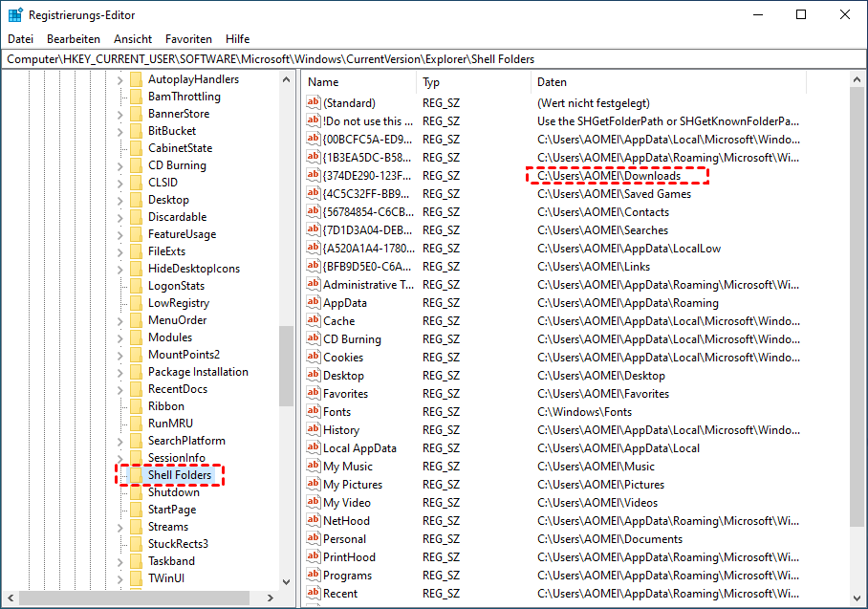Click the registry path address bar
868x609 pixels.
click(x=433, y=59)
